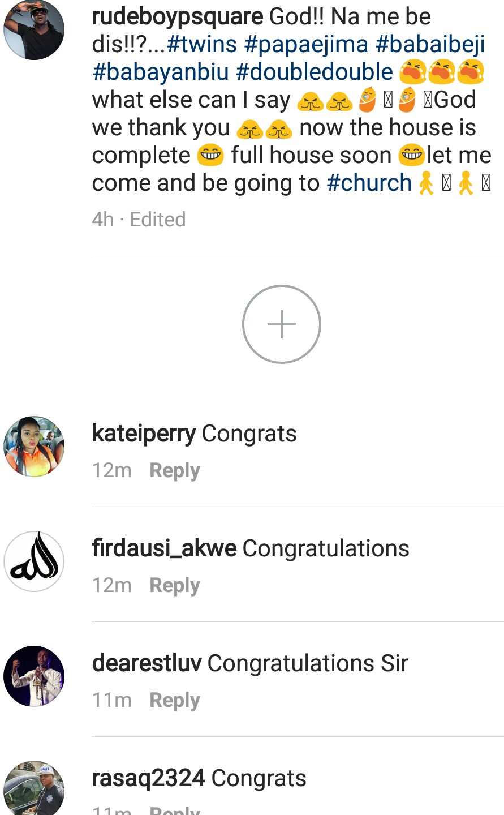
Task: Reply to kateiperry's Congrats comment
Action: click(175, 470)
